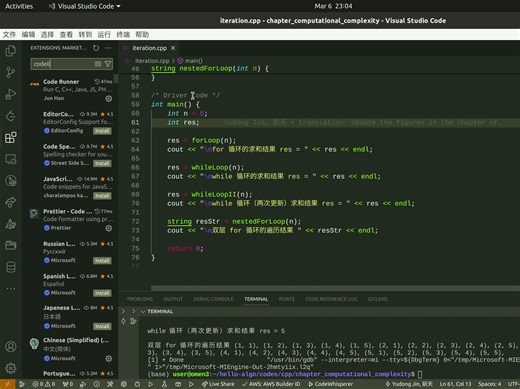Screen dimensions: 520x389
Task: Install the EditorConfig extension
Action: coord(102,131)
